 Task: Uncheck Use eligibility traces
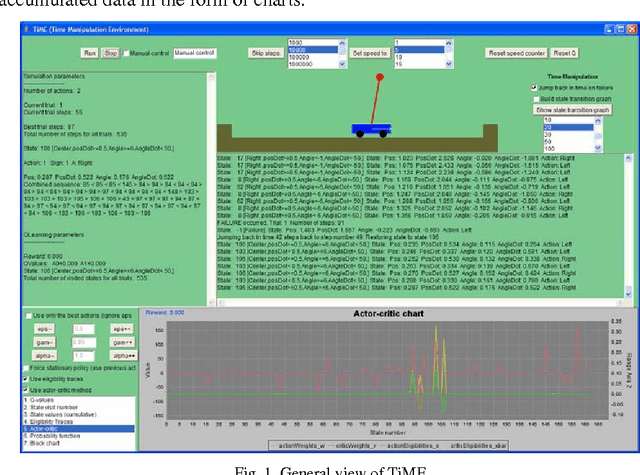click(x=25, y=379)
